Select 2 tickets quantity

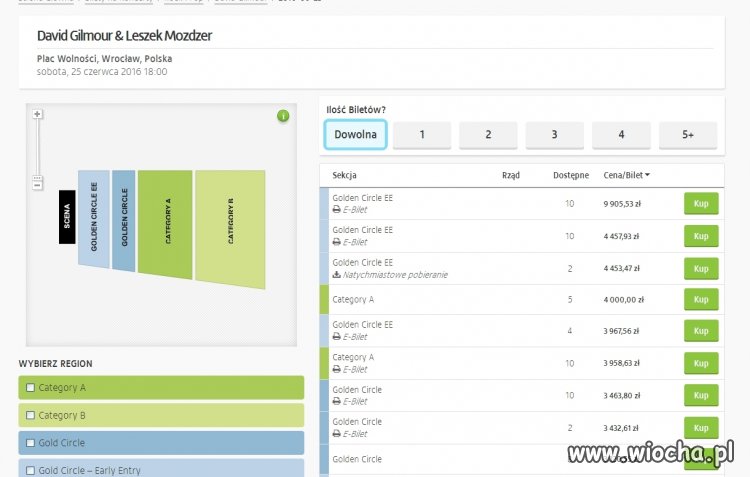(x=488, y=135)
